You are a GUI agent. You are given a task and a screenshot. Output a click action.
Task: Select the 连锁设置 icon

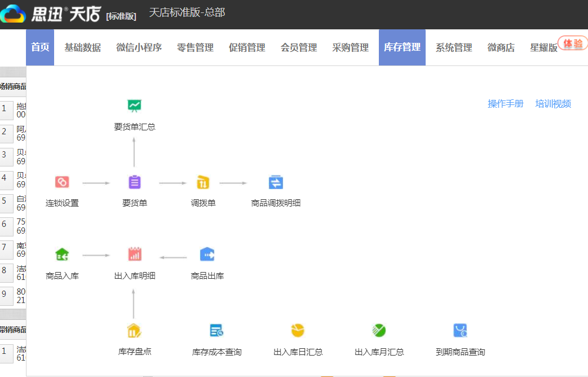click(x=61, y=182)
